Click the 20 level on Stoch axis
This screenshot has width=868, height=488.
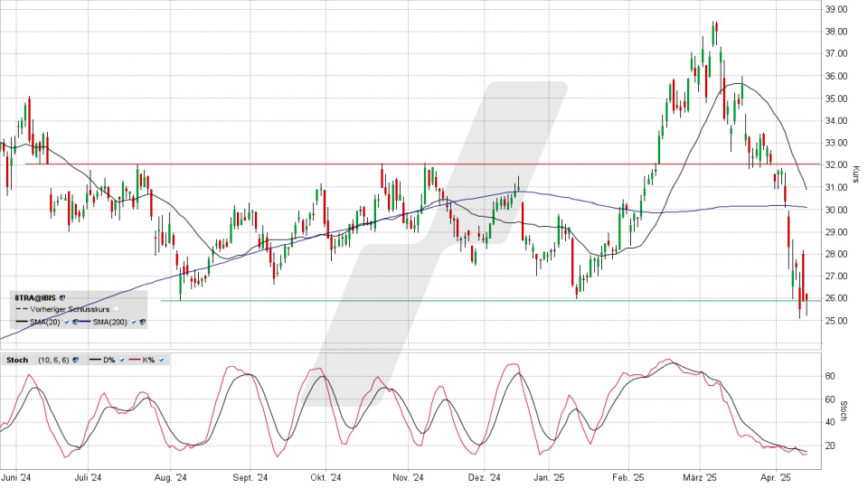point(830,446)
